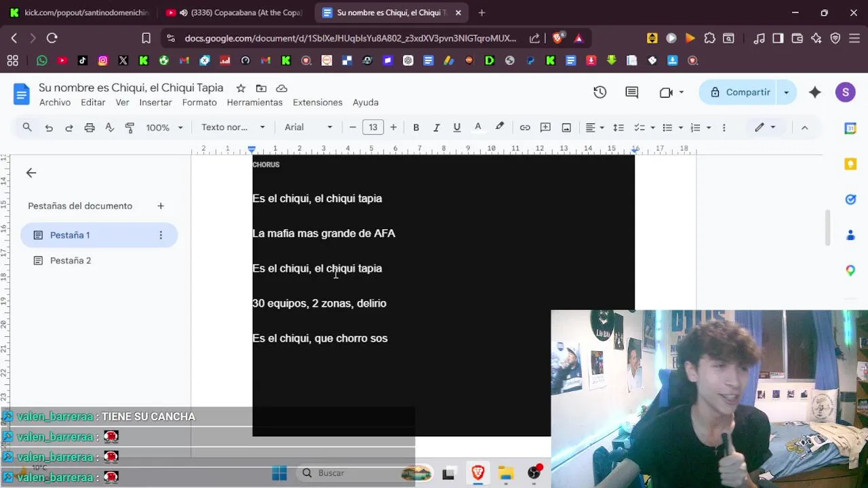The height and width of the screenshot is (488, 868).
Task: View the cloud save status
Action: coord(281,88)
